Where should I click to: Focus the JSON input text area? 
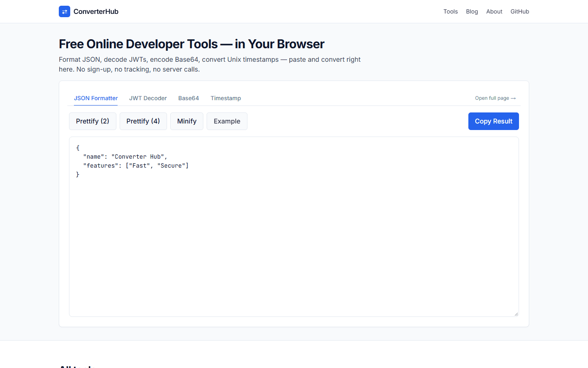pyautogui.click(x=294, y=227)
